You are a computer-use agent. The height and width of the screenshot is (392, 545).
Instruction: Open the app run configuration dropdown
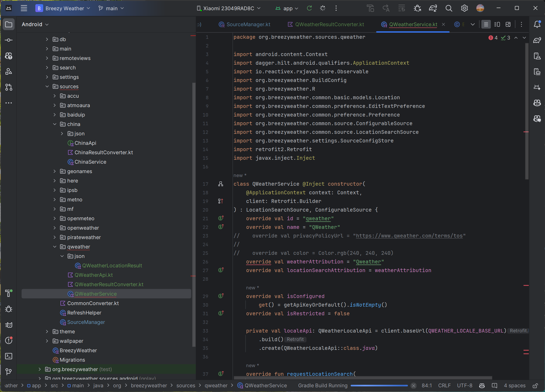coord(287,8)
